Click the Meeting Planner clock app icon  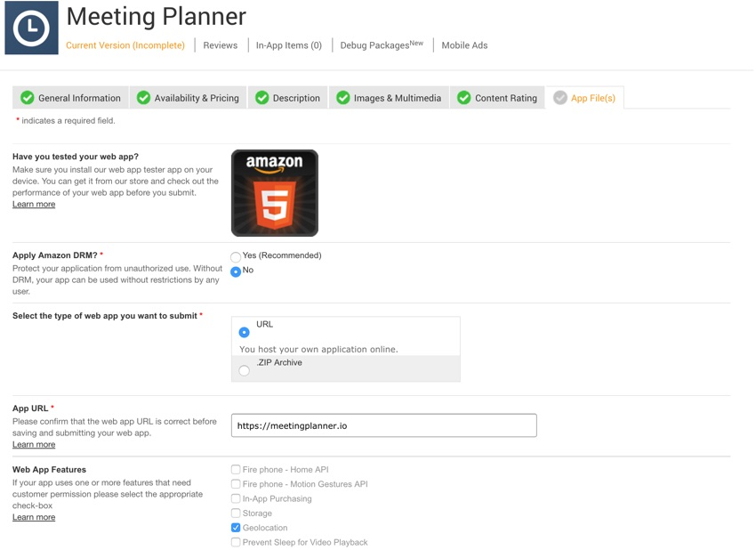pyautogui.click(x=31, y=28)
